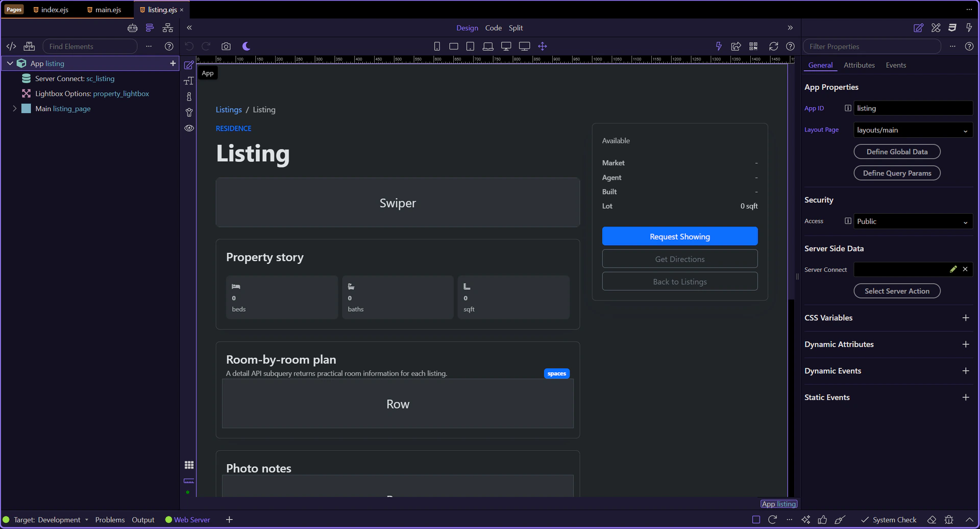The height and width of the screenshot is (529, 980).
Task: Toggle dark mode moon icon
Action: coord(246,46)
